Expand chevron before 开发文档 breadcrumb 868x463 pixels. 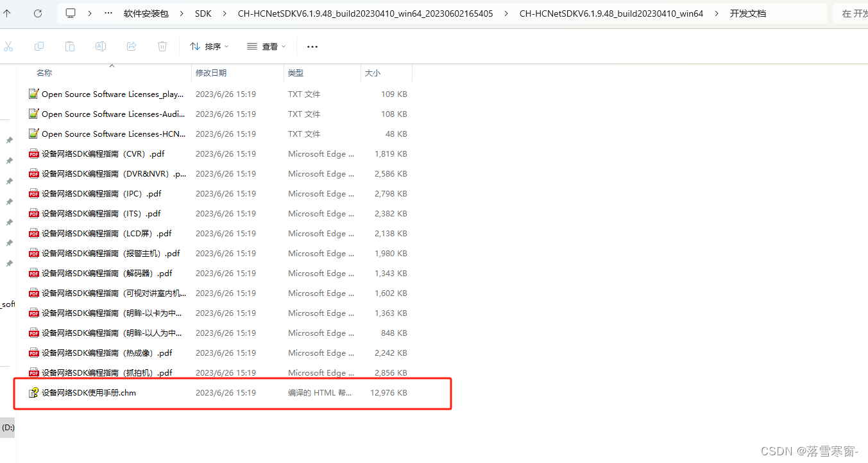click(x=717, y=13)
